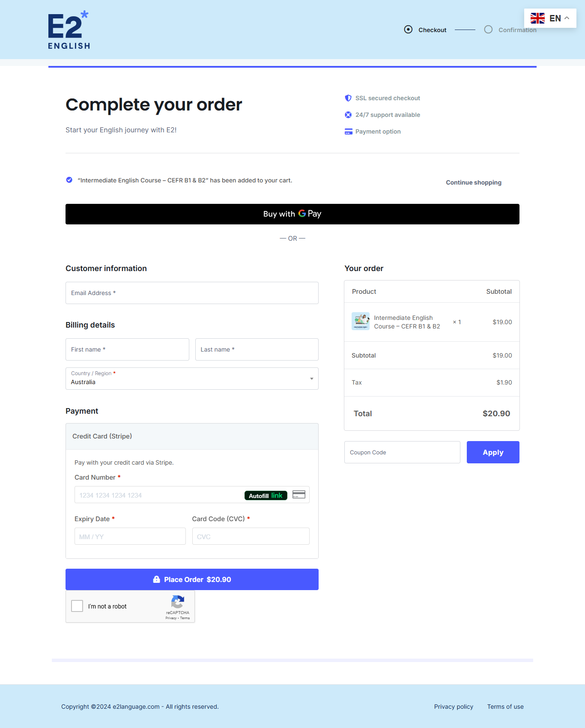Click the reCAPTCHA logo
Screen dimensions: 585x728
(178, 602)
